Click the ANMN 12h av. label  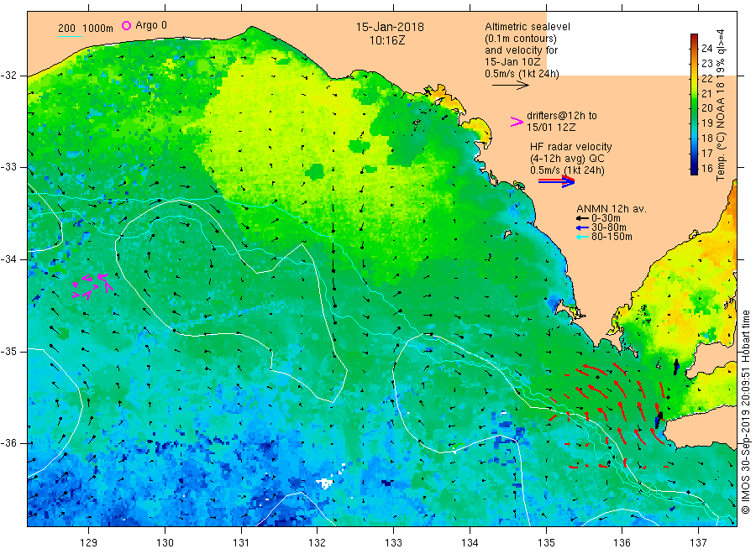(612, 209)
